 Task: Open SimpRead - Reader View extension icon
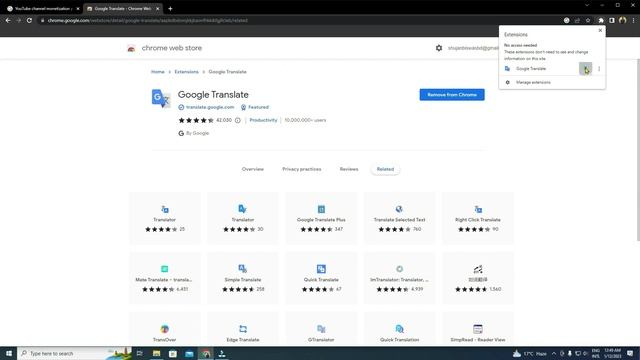pyautogui.click(x=478, y=329)
